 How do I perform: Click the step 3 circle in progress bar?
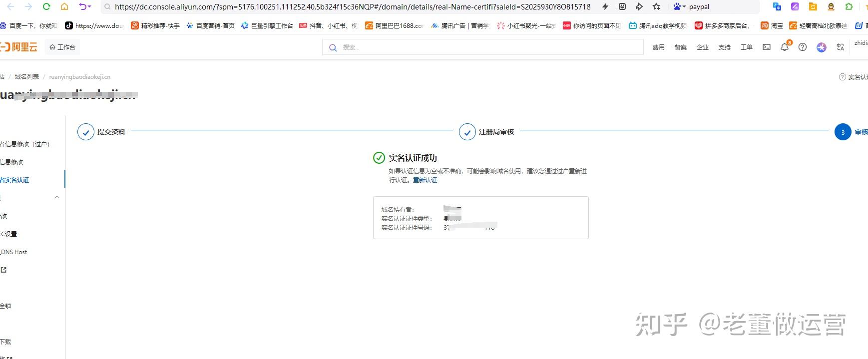[x=843, y=132]
